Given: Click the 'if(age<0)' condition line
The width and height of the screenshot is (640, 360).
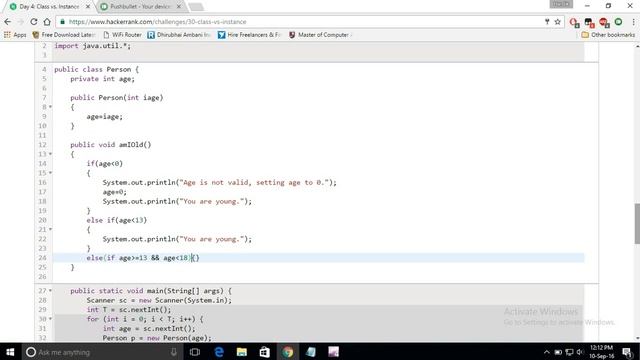Looking at the screenshot, I should [x=104, y=163].
